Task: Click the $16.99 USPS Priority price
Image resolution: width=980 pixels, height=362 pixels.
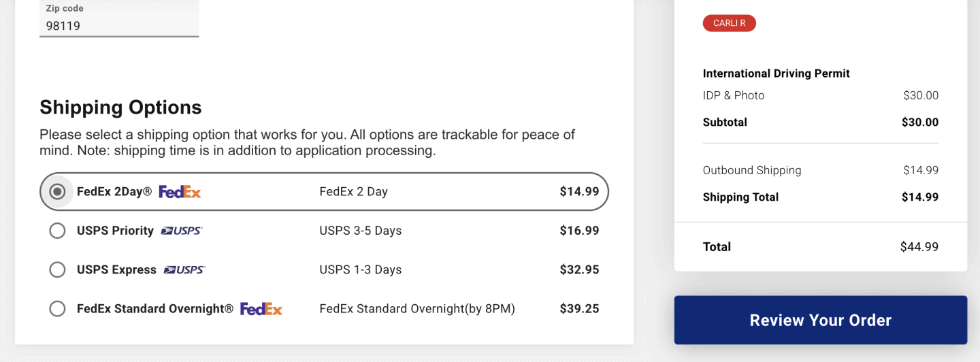Action: tap(579, 231)
